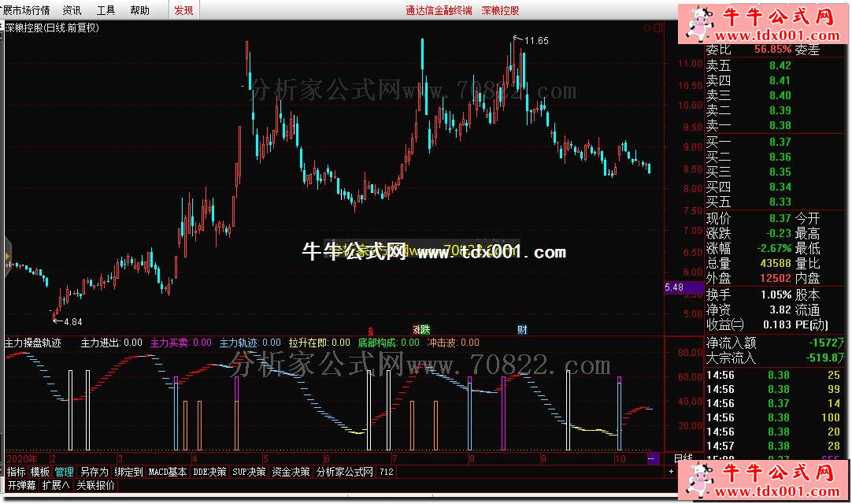This screenshot has width=852, height=504.
Task: Select the 712 template tab
Action: click(x=387, y=472)
